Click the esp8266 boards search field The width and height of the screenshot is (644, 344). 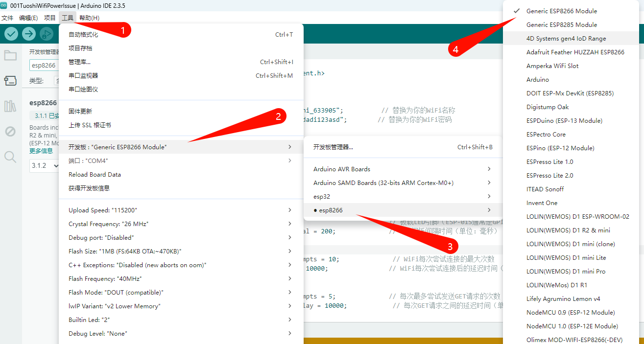[44, 65]
